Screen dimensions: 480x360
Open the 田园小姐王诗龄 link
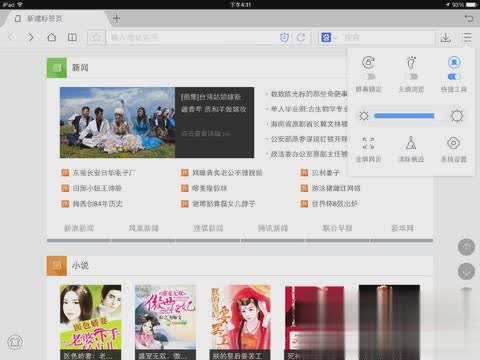coord(97,188)
